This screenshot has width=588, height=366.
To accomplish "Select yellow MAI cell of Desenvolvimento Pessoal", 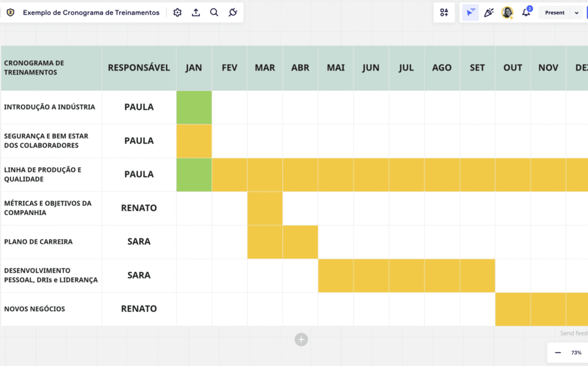I will click(336, 276).
